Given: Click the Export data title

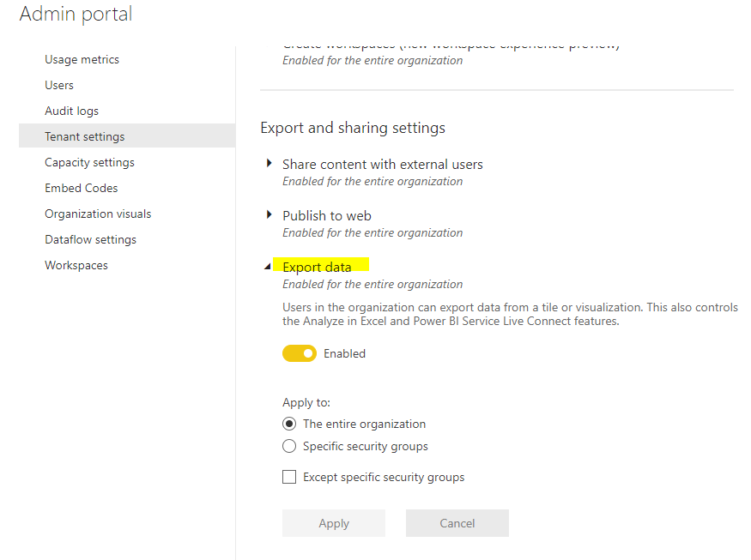Looking at the screenshot, I should [x=317, y=267].
